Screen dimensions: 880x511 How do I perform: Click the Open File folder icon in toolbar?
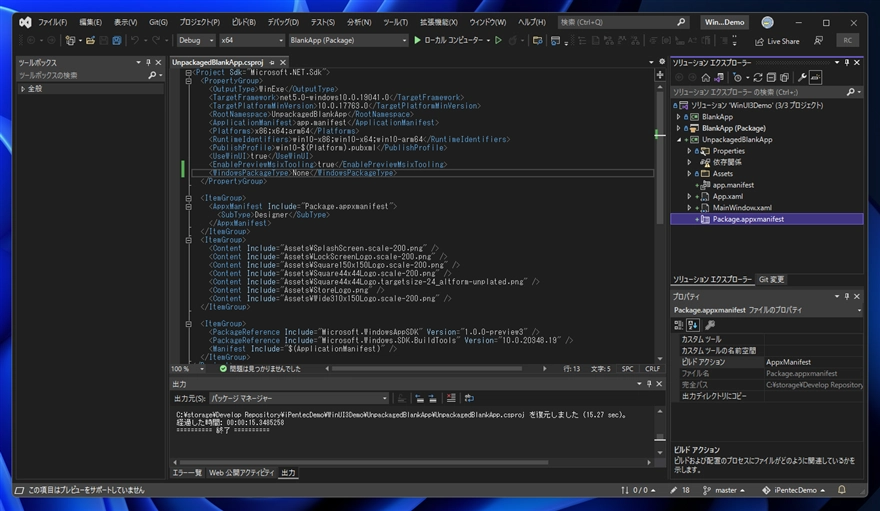coord(90,40)
